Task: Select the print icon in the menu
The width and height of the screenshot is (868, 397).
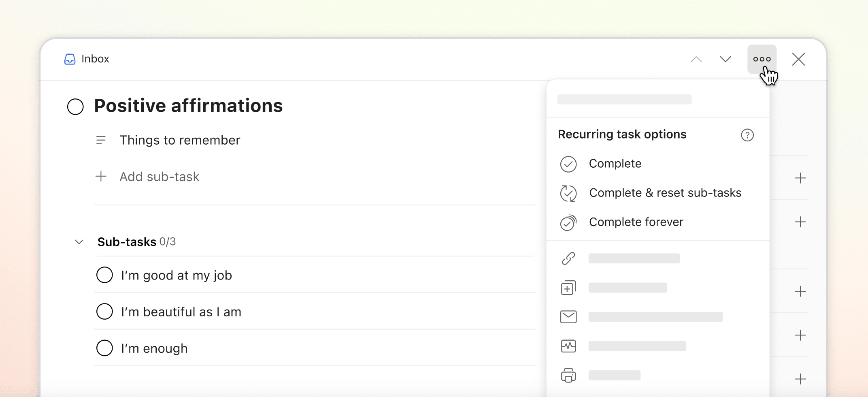Action: pyautogui.click(x=568, y=375)
